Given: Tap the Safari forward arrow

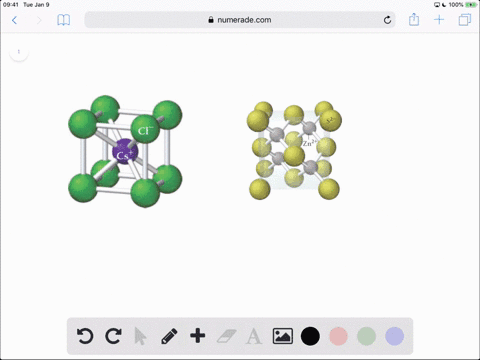Looking at the screenshot, I should point(39,20).
